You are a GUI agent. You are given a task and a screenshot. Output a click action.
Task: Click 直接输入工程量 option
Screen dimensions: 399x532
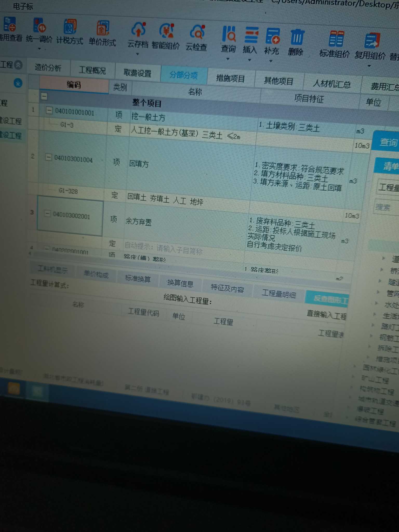click(x=326, y=314)
